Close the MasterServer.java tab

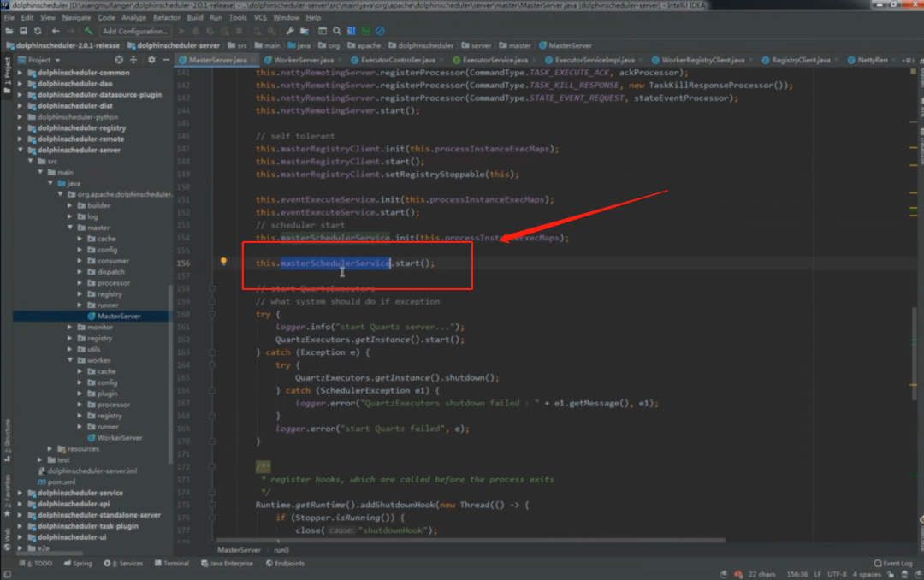253,60
